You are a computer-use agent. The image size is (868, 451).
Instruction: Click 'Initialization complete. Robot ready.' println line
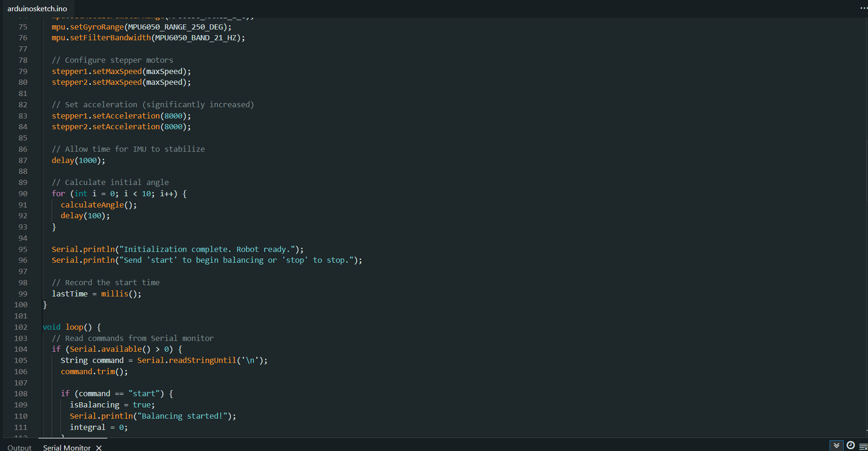point(178,249)
